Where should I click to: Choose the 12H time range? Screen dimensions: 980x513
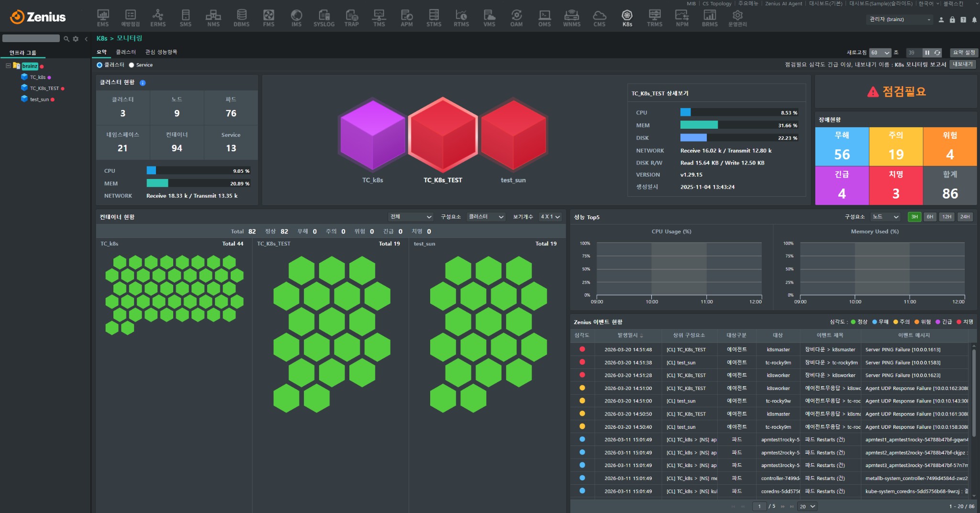[947, 217]
